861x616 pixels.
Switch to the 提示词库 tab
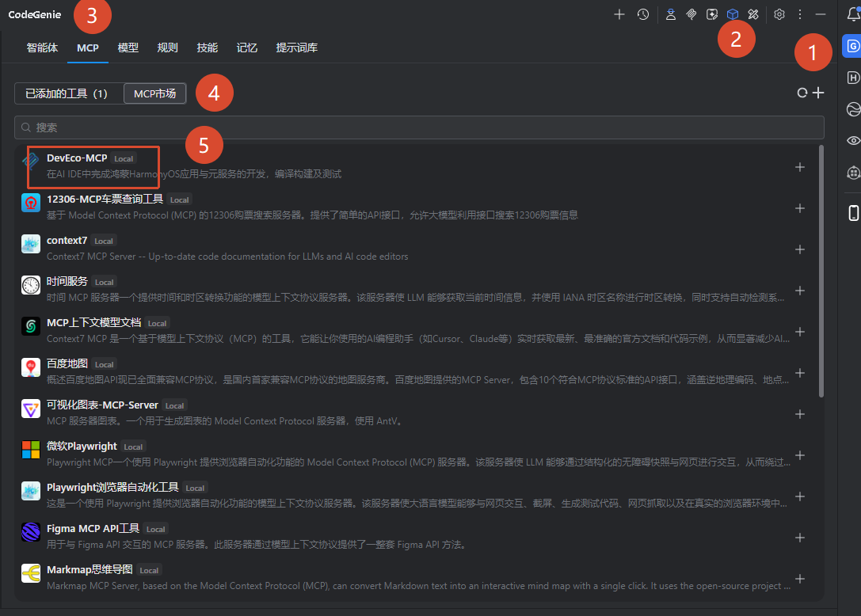tap(296, 48)
